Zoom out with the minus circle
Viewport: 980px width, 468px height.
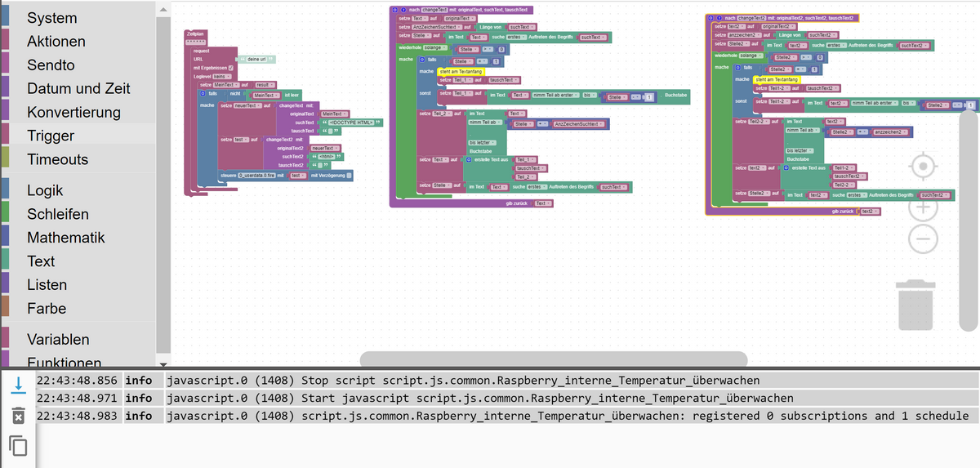(922, 238)
